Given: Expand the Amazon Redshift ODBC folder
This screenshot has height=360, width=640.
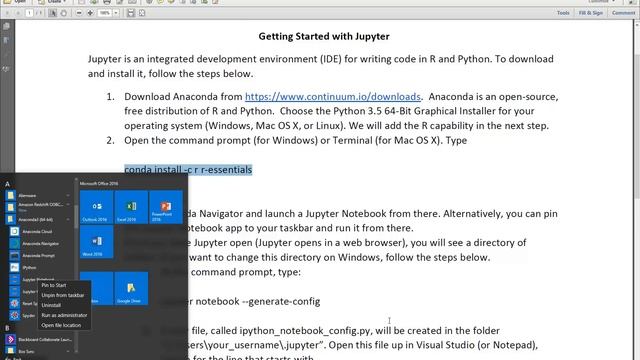Looking at the screenshot, I should click(39, 207).
